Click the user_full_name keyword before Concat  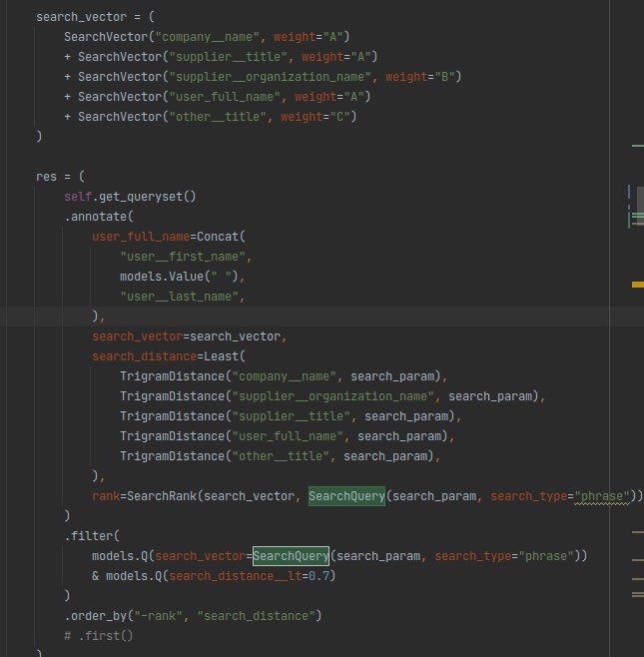[141, 237]
